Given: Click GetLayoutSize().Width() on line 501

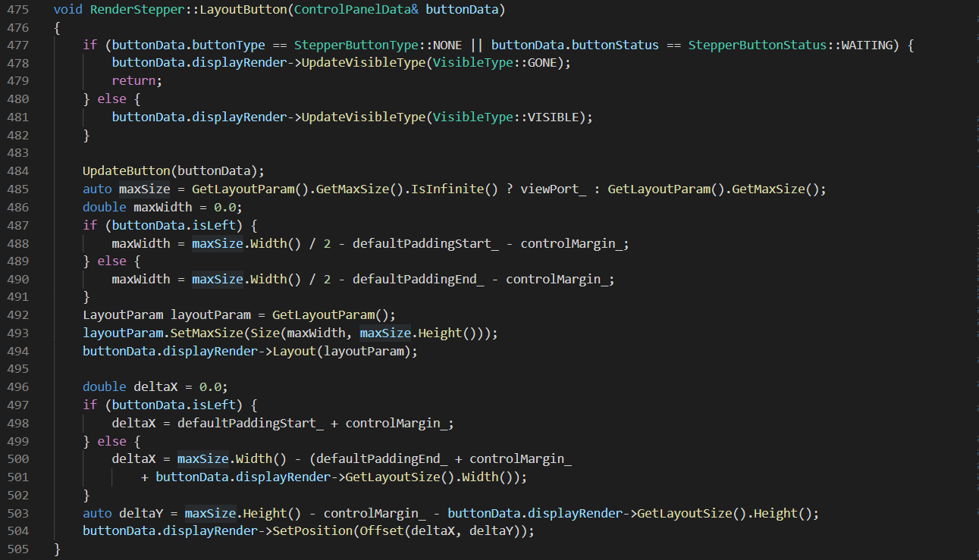Looking at the screenshot, I should click(432, 477).
